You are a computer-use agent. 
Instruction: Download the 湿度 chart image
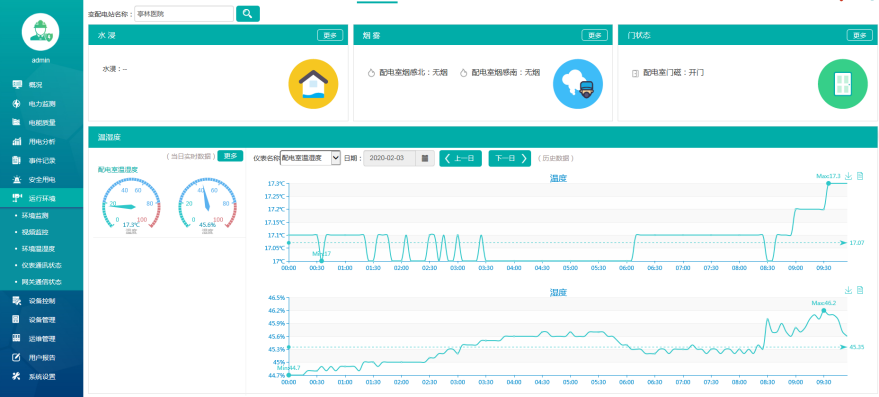tap(848, 290)
